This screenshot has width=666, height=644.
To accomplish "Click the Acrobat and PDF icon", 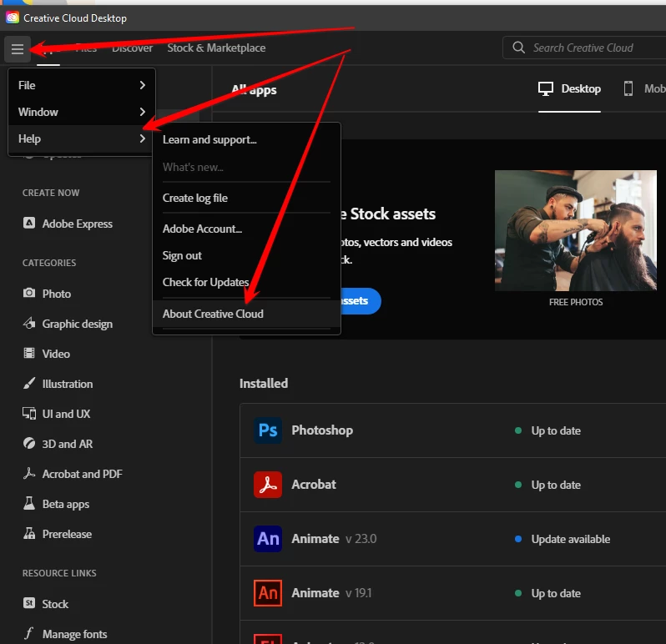I will [29, 473].
